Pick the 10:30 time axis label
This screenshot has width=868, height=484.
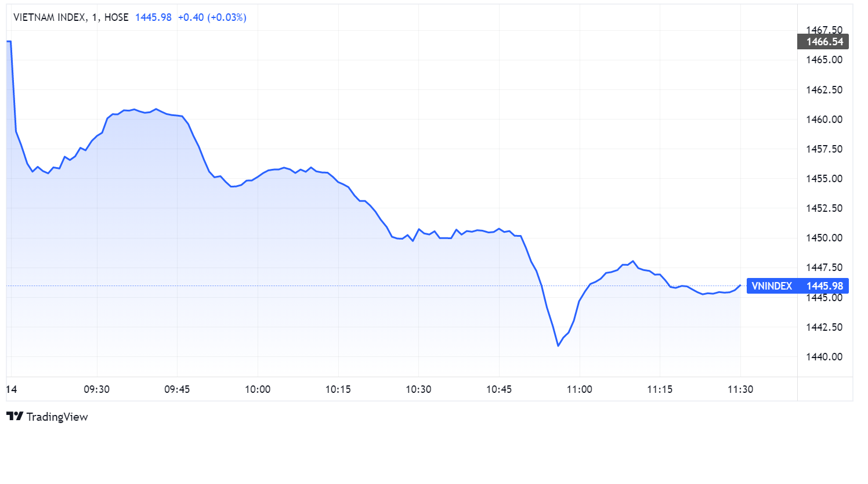point(418,389)
